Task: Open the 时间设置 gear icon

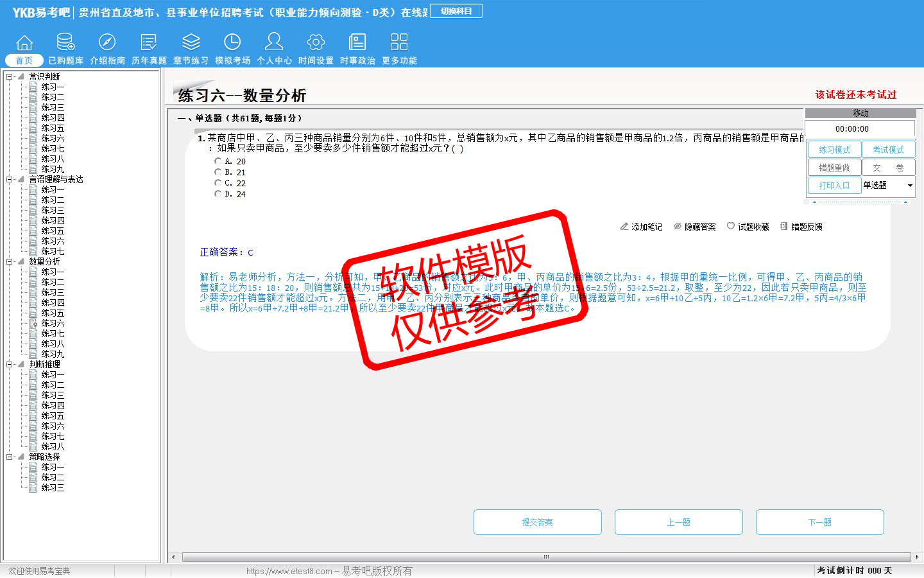Action: 316,43
